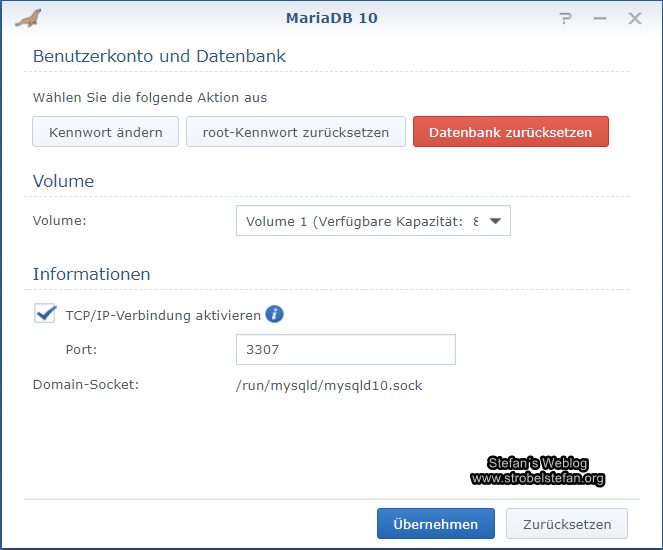Click the TCP/IP-Verbindung aktivieren label
Screen dimensions: 663x550
pyautogui.click(x=163, y=315)
